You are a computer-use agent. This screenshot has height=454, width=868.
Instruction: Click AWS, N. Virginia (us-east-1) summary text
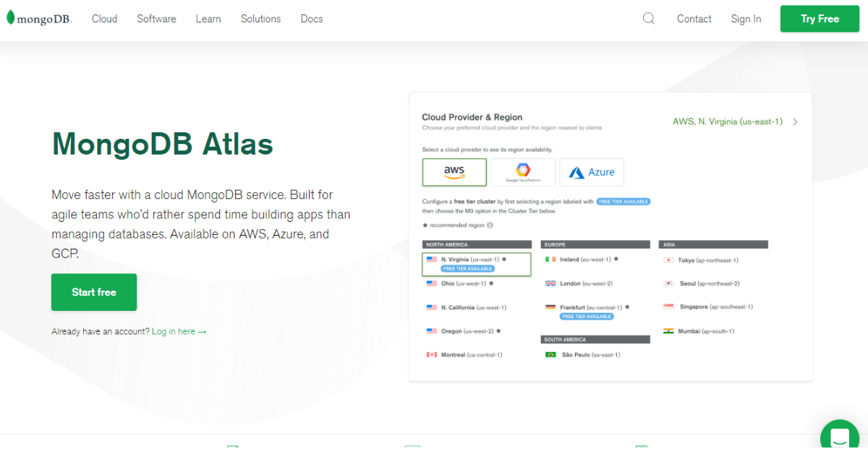(x=728, y=121)
